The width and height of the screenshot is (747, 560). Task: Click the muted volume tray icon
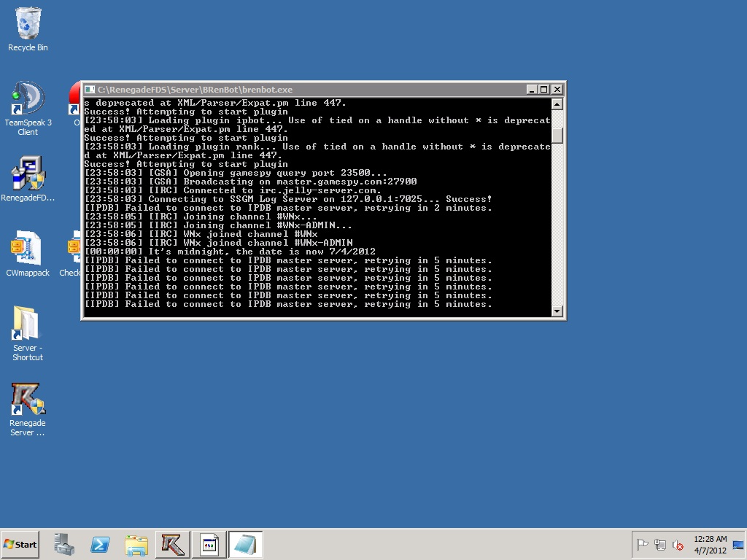(x=678, y=545)
